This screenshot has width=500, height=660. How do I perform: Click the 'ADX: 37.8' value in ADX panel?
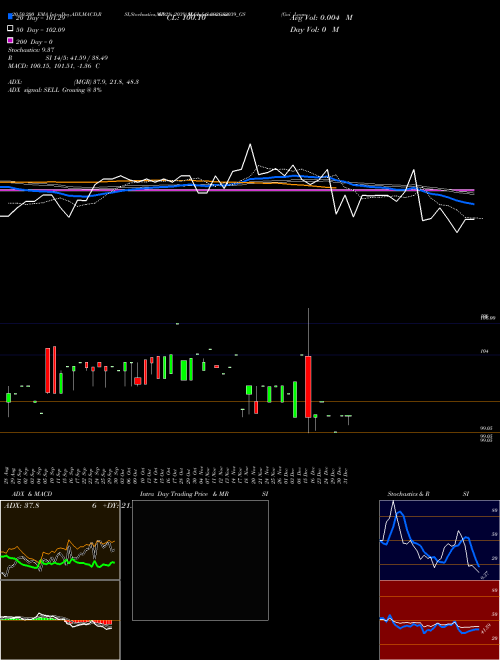(21, 506)
